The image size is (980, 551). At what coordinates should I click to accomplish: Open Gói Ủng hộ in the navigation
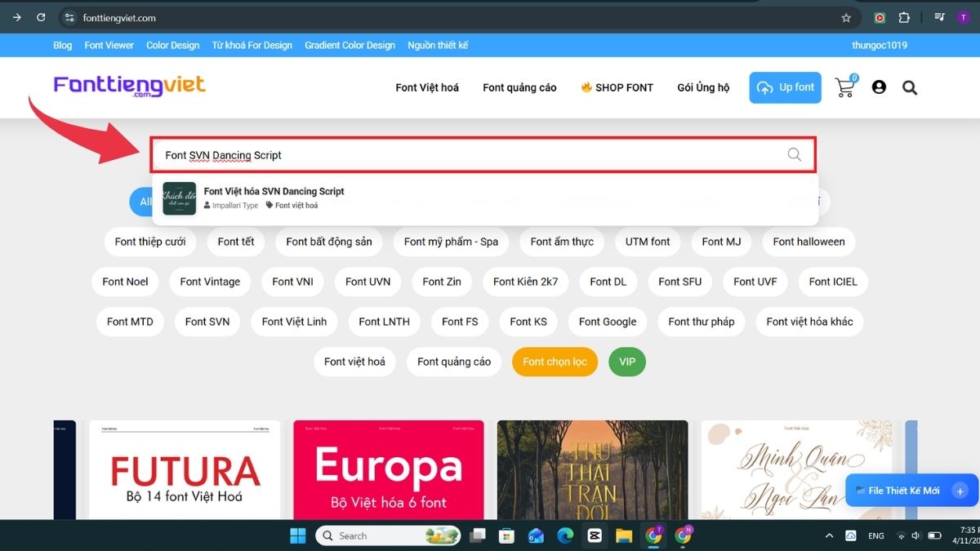703,87
